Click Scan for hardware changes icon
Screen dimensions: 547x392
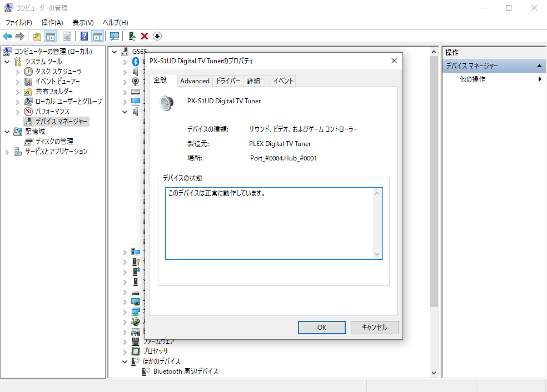pyautogui.click(x=115, y=36)
